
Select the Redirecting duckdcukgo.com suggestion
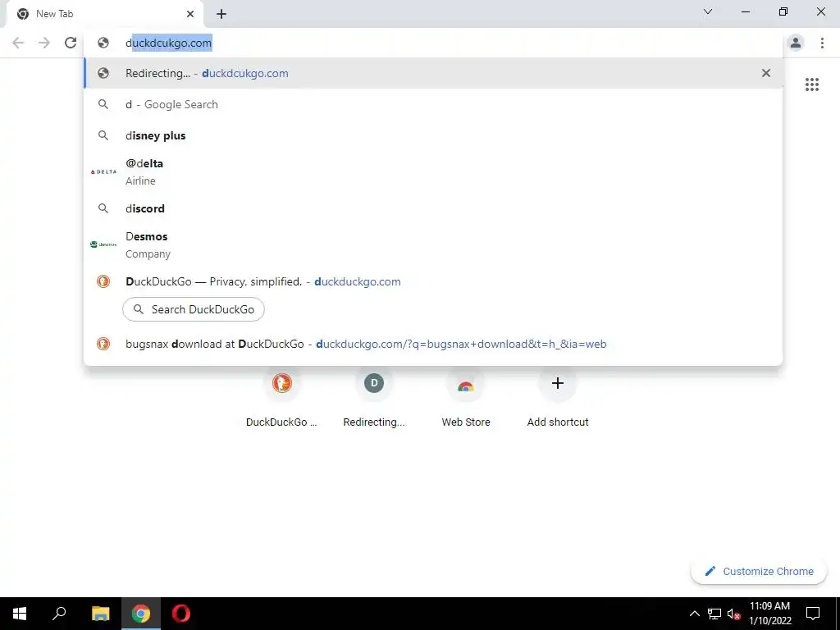[433, 73]
